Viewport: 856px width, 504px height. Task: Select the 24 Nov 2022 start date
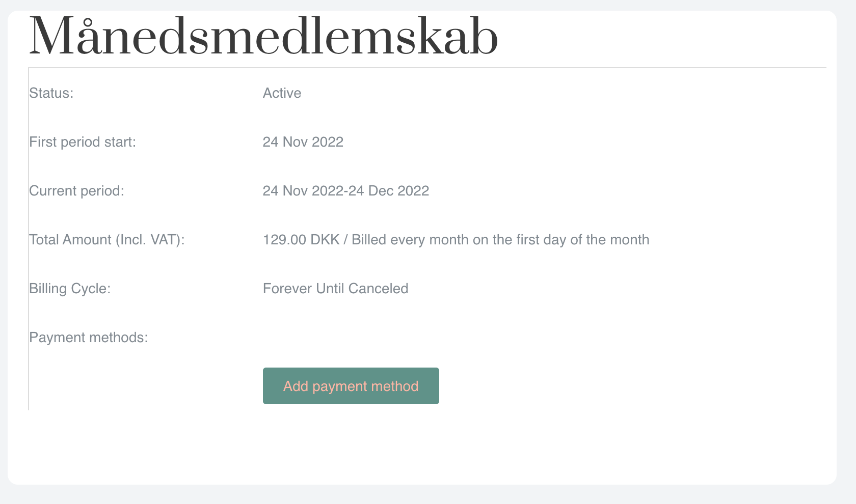[x=303, y=142]
